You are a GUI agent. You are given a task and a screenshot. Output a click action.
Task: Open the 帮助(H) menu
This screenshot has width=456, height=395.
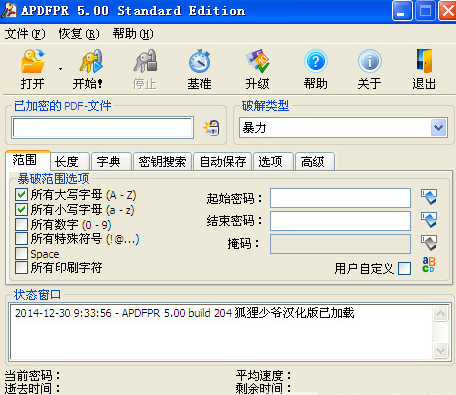coord(133,34)
